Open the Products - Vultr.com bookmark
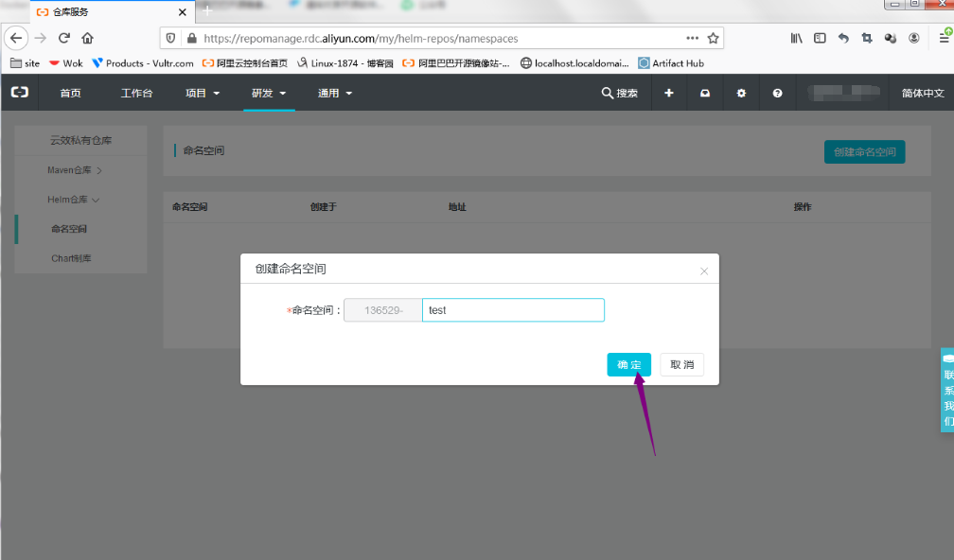The height and width of the screenshot is (560, 954). 142,63
